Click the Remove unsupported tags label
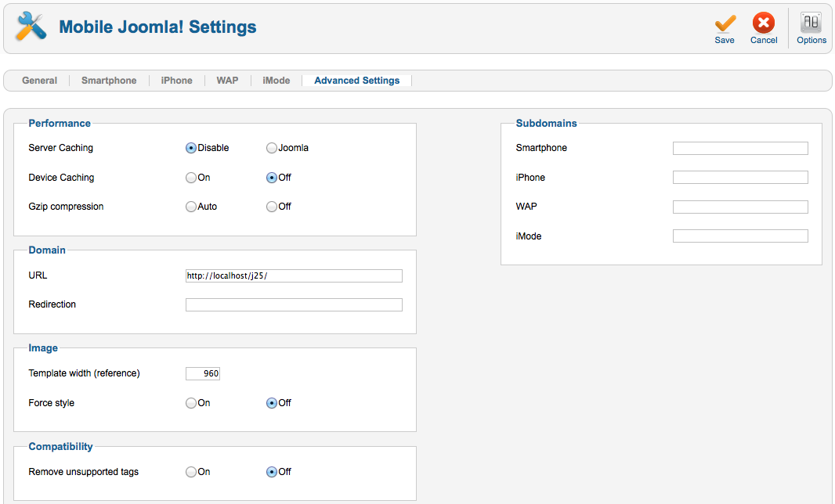The height and width of the screenshot is (504, 835). [x=84, y=472]
